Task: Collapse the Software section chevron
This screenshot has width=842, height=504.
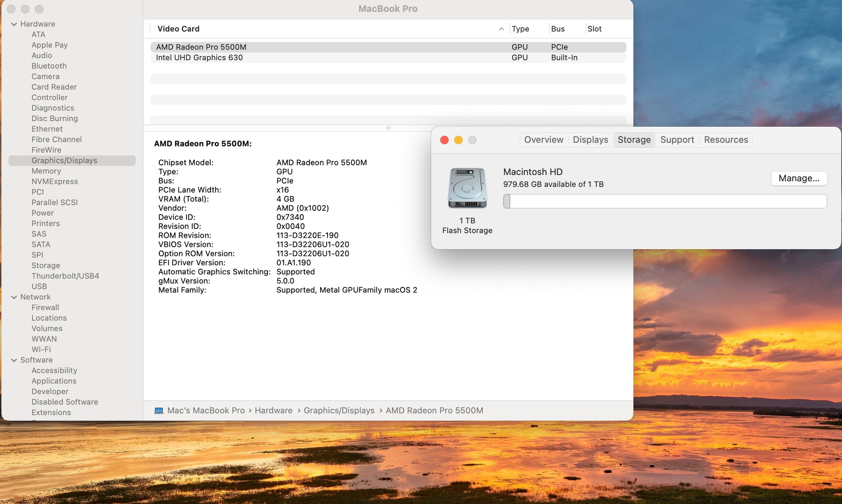Action: tap(14, 360)
